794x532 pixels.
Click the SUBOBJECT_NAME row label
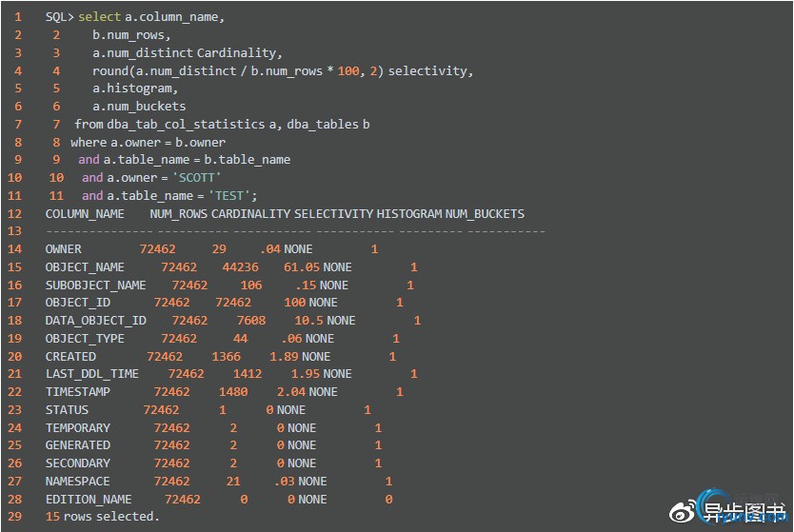[x=95, y=286]
